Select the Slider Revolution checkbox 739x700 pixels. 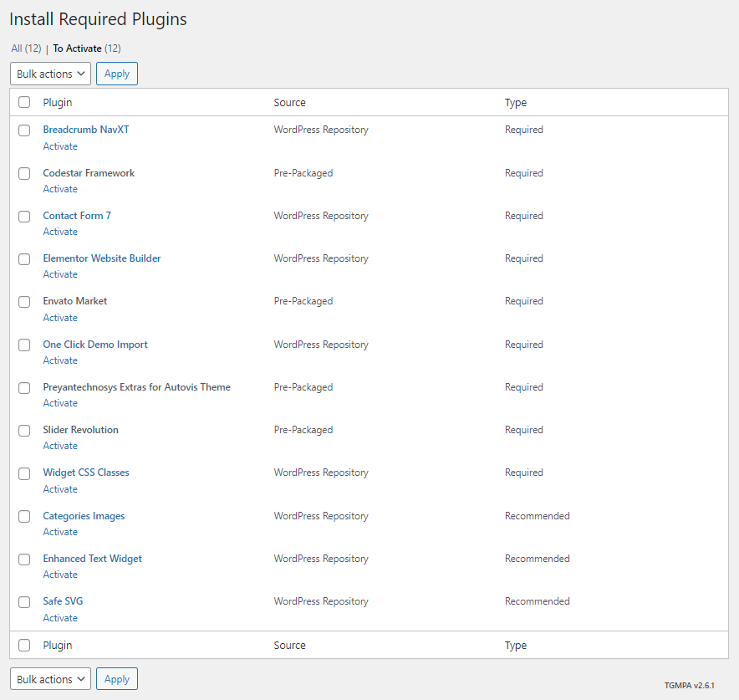click(24, 431)
